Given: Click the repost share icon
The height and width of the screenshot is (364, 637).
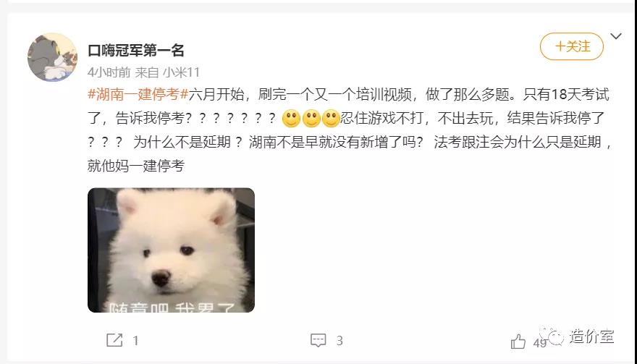Looking at the screenshot, I should click(x=114, y=340).
